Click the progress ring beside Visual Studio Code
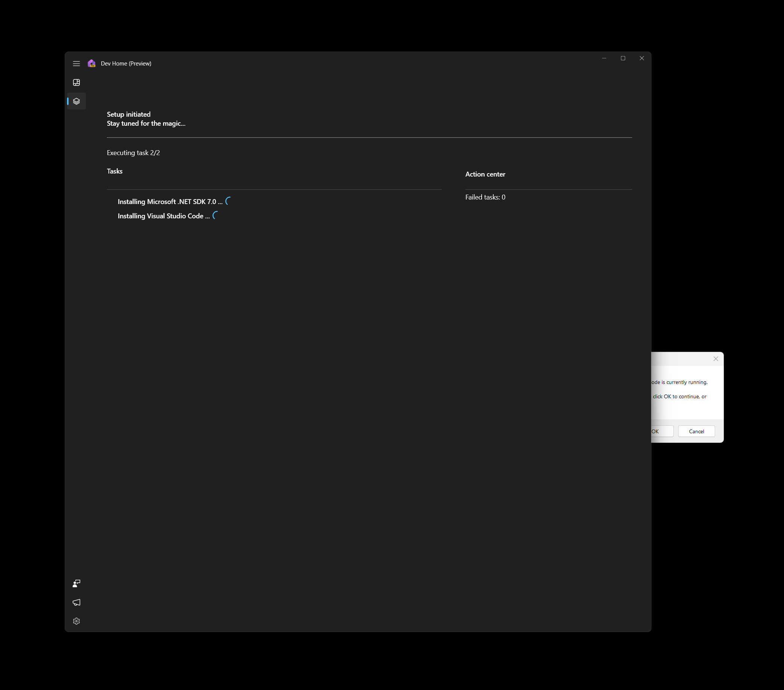 pos(214,215)
